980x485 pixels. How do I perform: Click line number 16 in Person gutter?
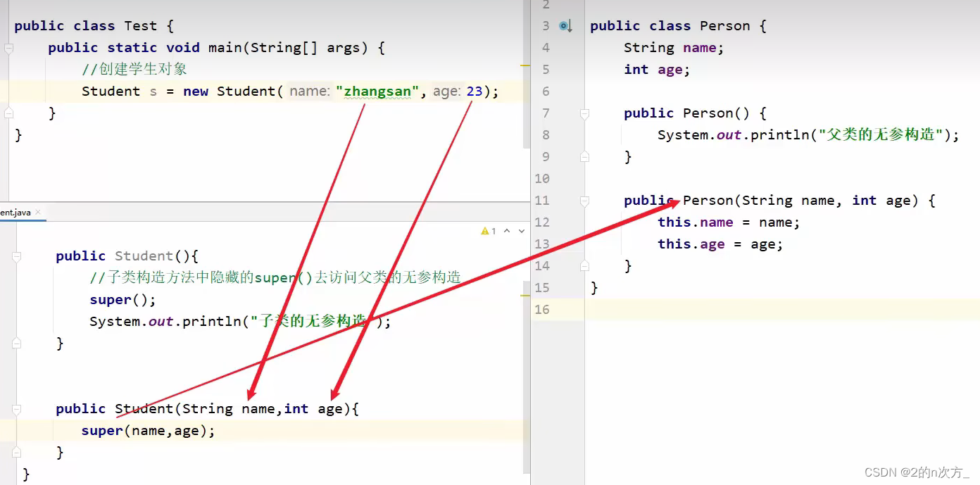(x=542, y=310)
